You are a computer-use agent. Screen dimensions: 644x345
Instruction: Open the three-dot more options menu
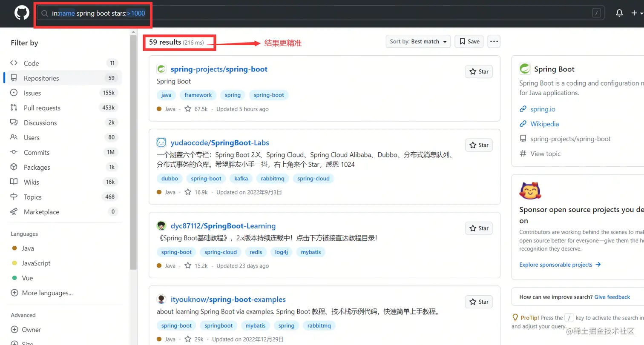494,41
